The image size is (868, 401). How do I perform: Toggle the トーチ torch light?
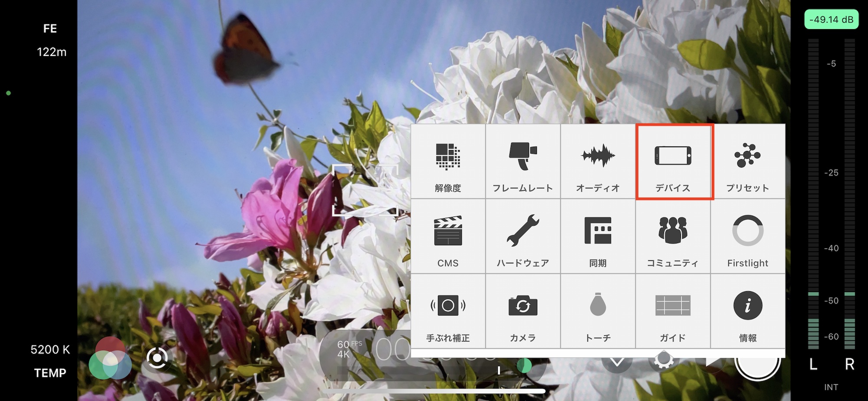[598, 311]
